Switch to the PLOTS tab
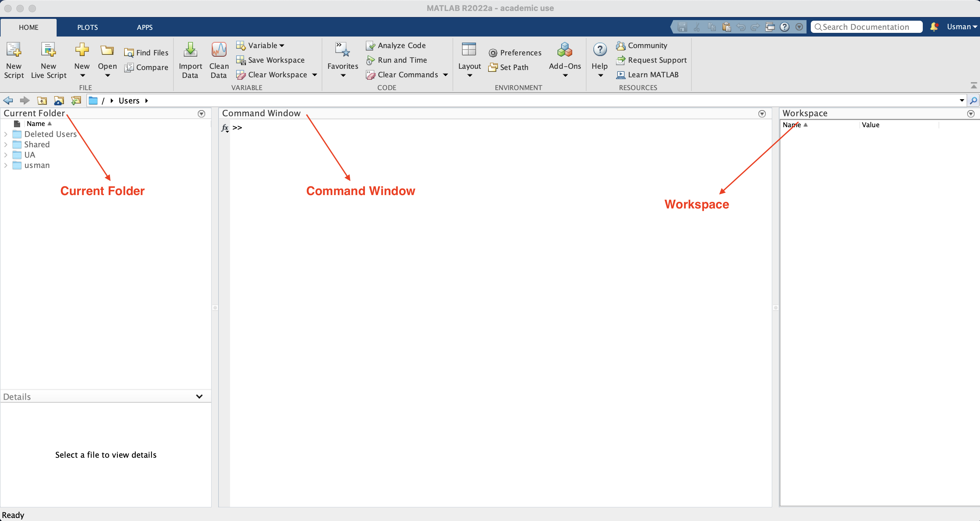This screenshot has height=521, width=980. click(88, 27)
